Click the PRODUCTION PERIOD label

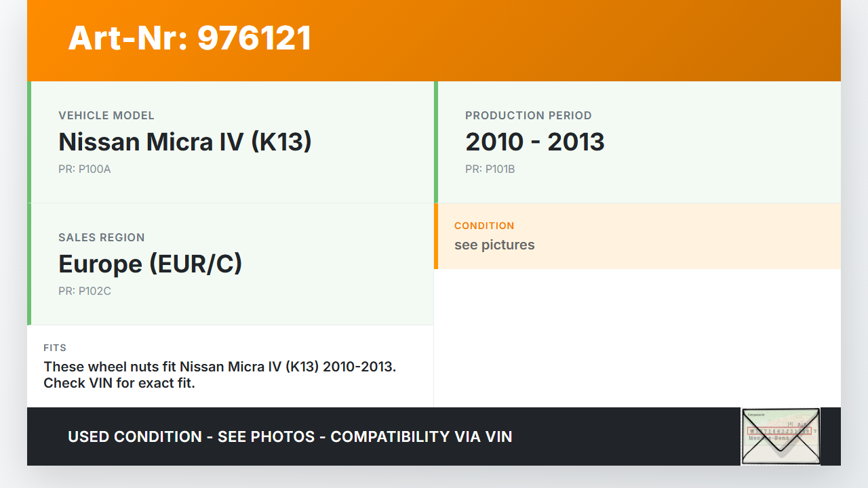pos(528,116)
